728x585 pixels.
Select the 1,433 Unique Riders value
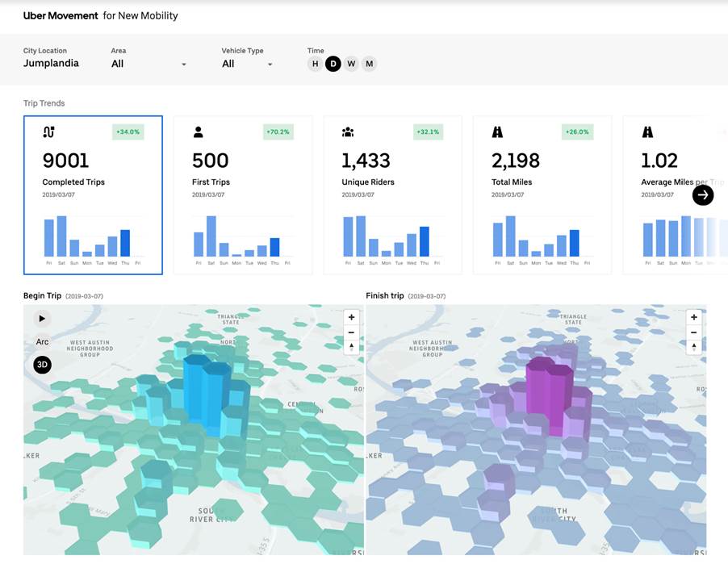[x=366, y=161]
